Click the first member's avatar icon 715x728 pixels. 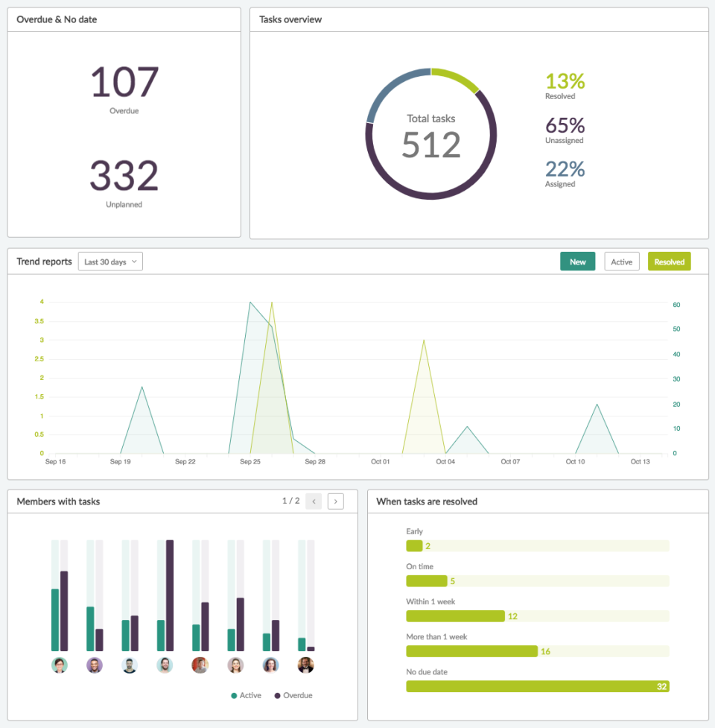coord(58,665)
